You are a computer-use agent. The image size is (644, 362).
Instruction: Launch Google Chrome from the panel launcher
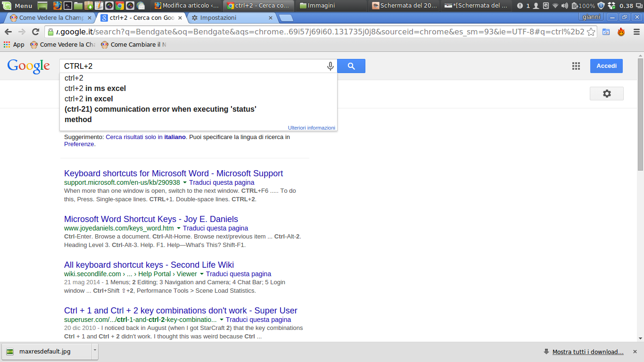tap(120, 6)
